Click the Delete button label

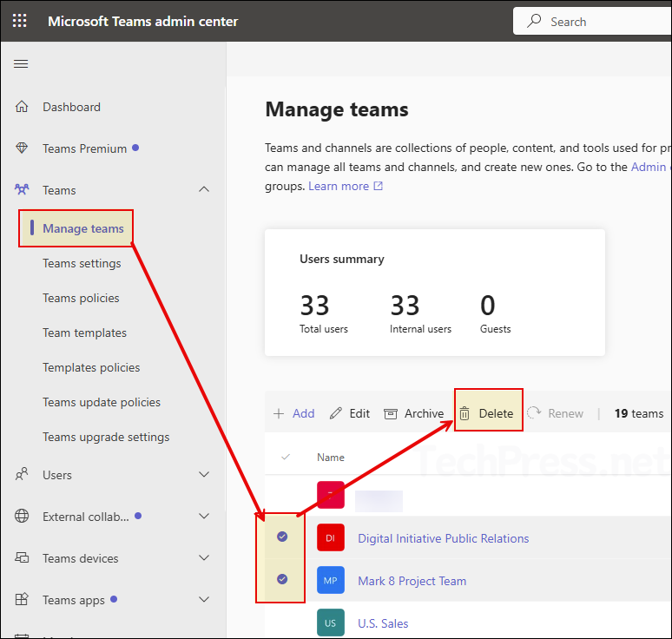pos(496,413)
